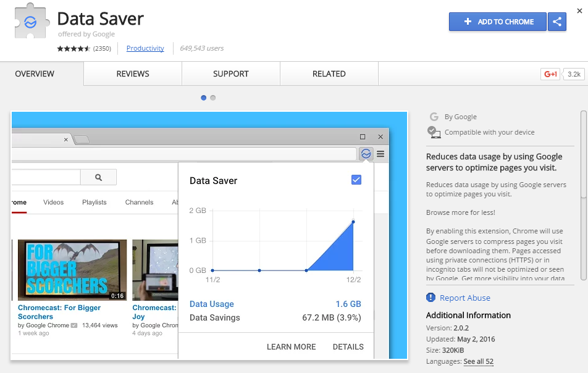Open the Support tab
588x373 pixels.
(231, 74)
